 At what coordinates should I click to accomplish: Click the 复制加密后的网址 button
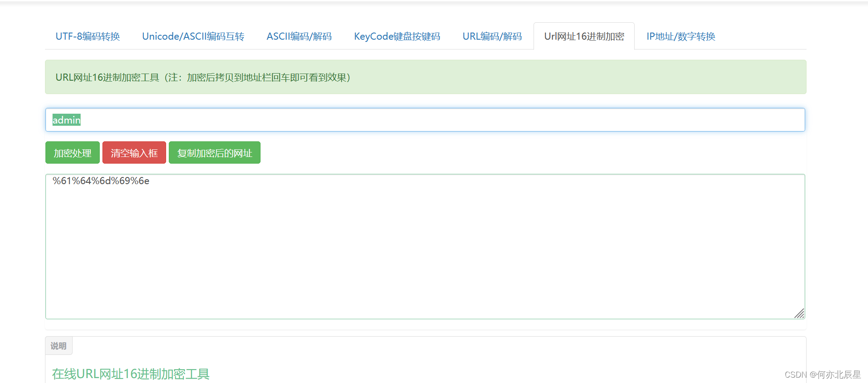[215, 153]
